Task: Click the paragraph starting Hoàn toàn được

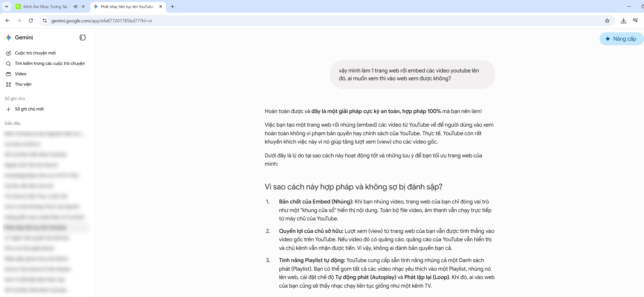Action: (373, 111)
